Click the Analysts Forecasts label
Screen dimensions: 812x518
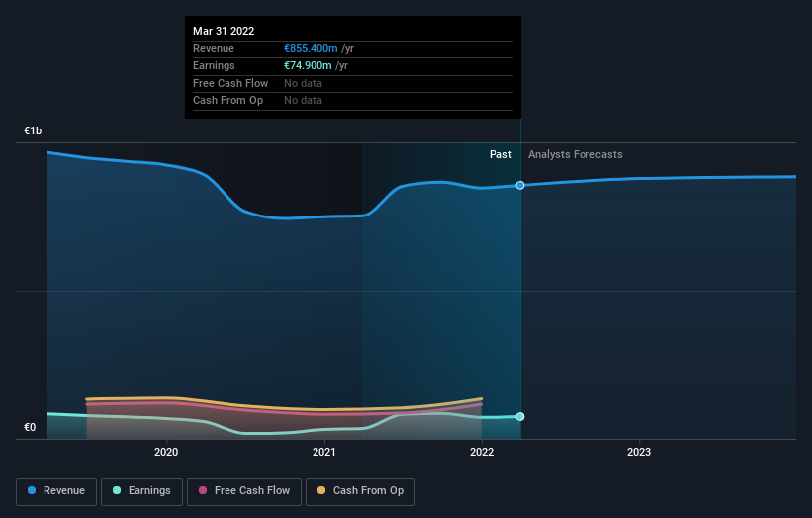(576, 154)
